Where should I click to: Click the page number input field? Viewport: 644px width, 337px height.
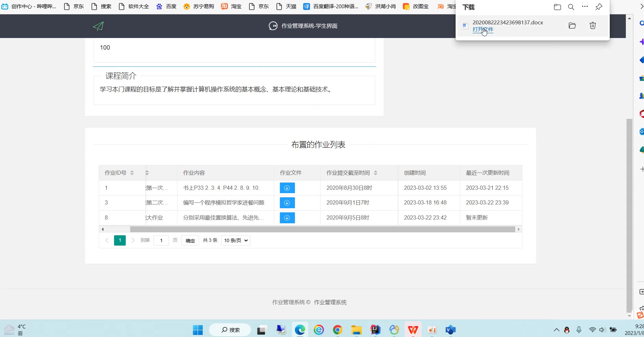pos(161,240)
